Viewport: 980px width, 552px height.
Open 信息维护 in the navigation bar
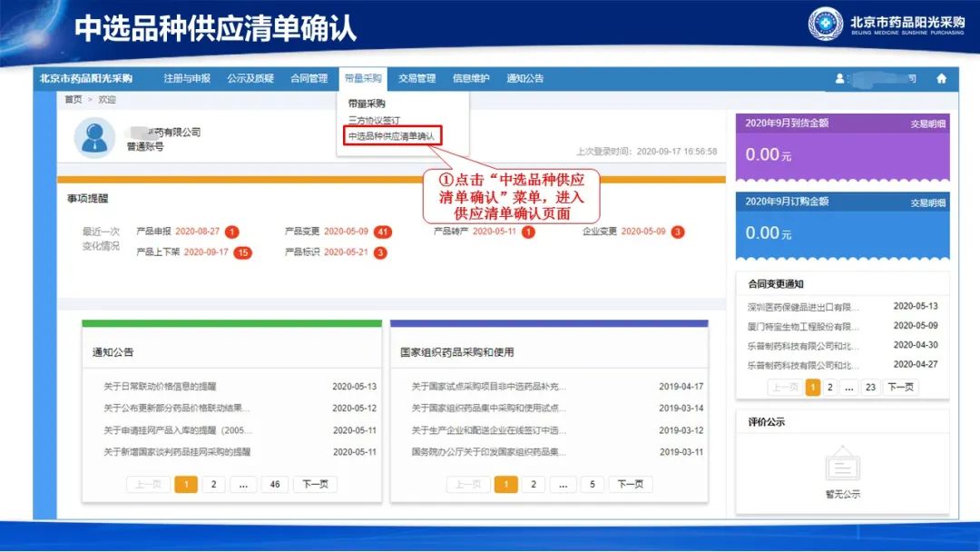coord(471,79)
